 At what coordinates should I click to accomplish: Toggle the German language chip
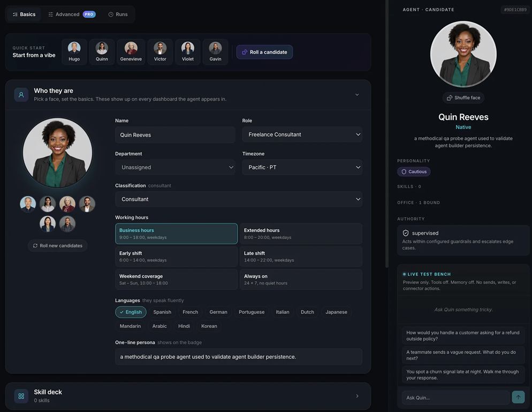(218, 312)
